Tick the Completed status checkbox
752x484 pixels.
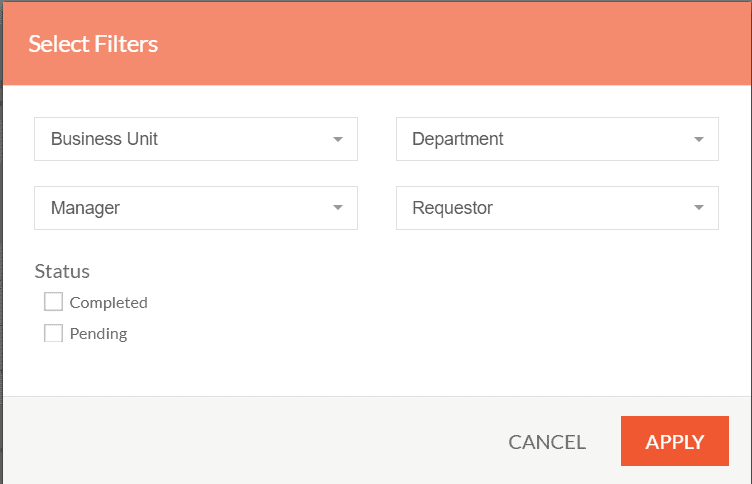(x=53, y=302)
